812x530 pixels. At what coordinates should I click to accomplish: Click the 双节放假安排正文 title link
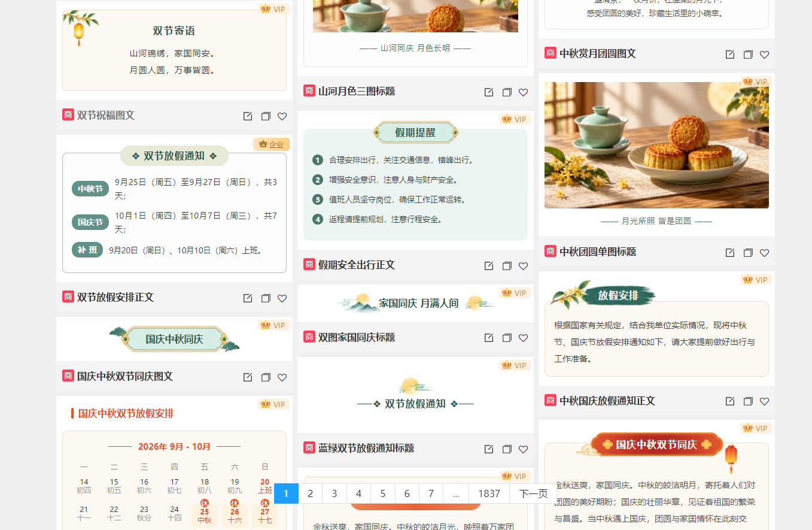point(115,297)
